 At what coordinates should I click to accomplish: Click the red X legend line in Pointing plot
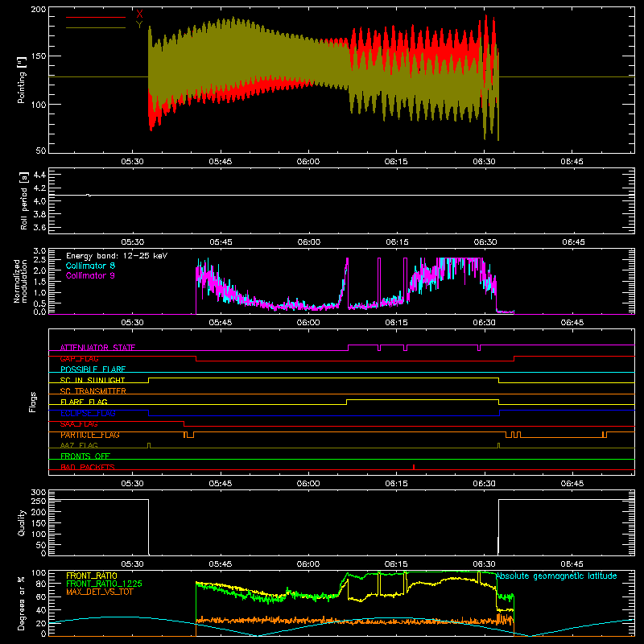(x=96, y=17)
